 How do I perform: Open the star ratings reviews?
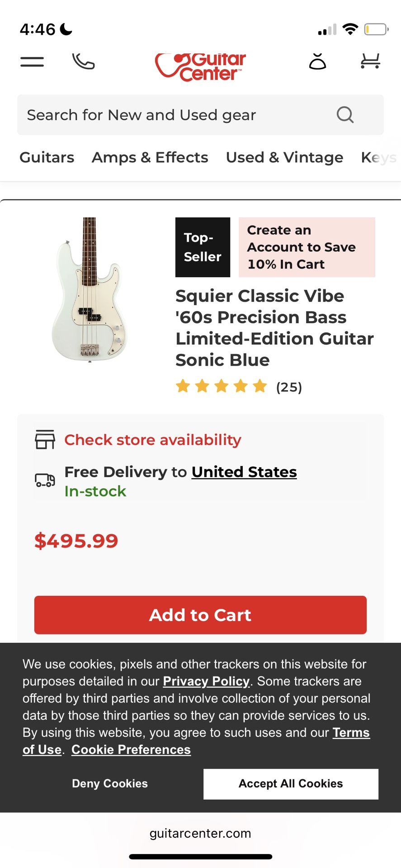(239, 387)
